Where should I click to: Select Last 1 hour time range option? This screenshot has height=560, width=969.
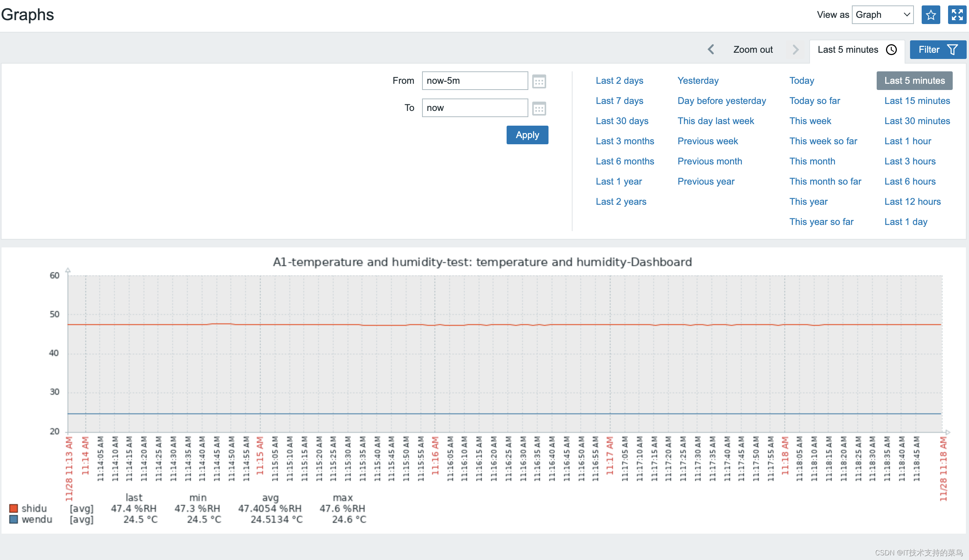[908, 141]
